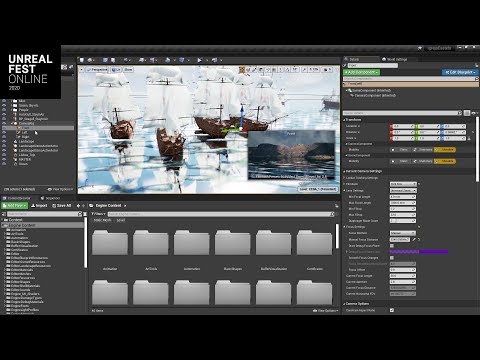480x360 pixels.
Task: Click the purple debug focus plane color swatch
Action: [x=419, y=252]
